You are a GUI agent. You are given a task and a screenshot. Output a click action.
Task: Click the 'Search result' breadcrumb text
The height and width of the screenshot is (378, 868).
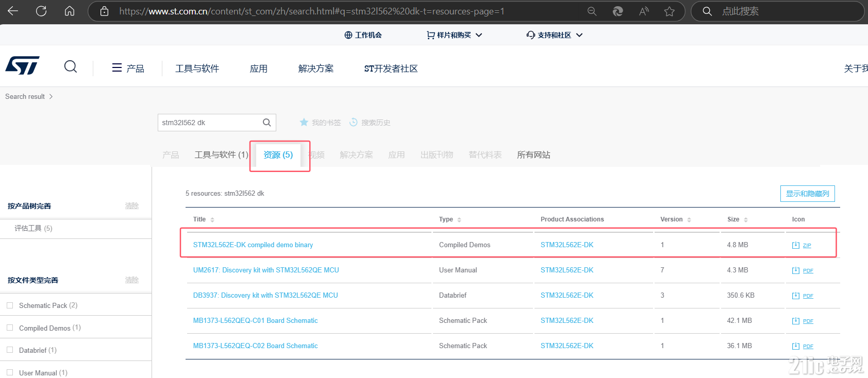(25, 96)
